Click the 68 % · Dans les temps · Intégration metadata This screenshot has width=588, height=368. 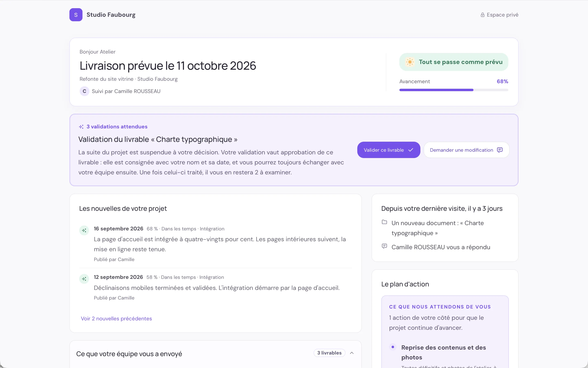coord(185,229)
